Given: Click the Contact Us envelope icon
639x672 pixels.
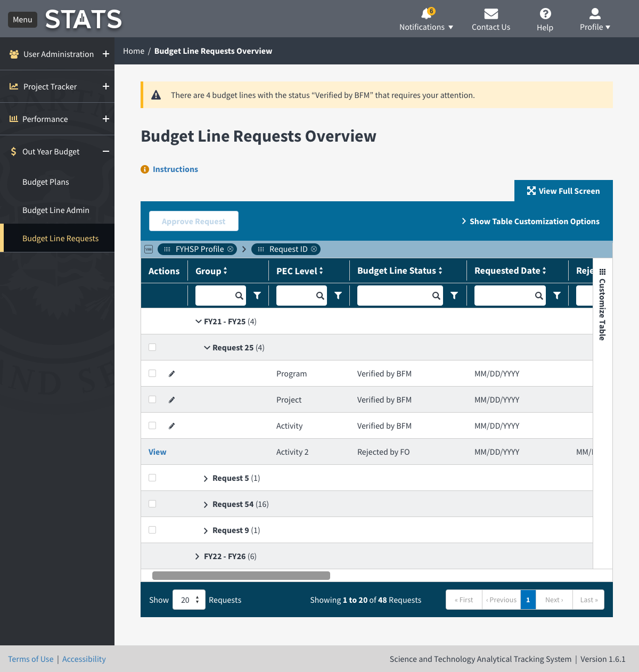Looking at the screenshot, I should (x=490, y=14).
